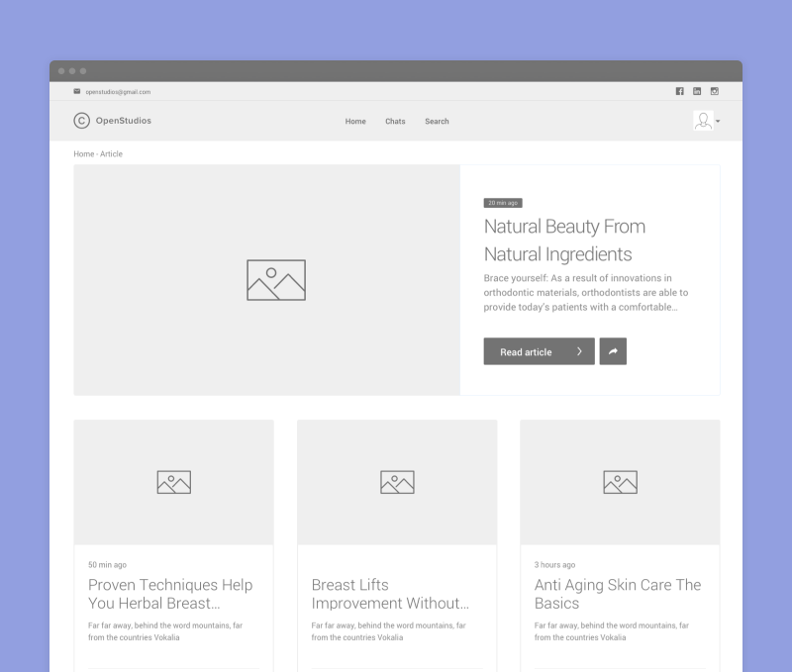
Task: Click the share arrow button
Action: pyautogui.click(x=613, y=351)
